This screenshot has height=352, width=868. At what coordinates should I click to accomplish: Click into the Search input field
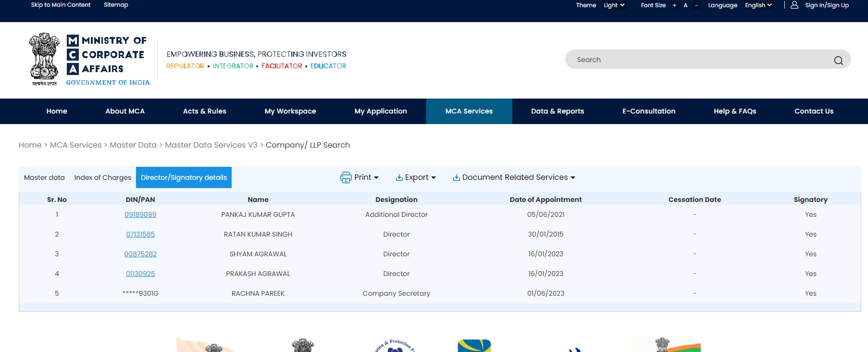[697, 60]
